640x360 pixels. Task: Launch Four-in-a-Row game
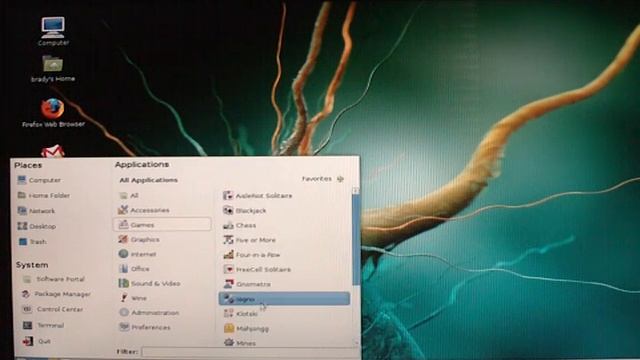[252, 255]
